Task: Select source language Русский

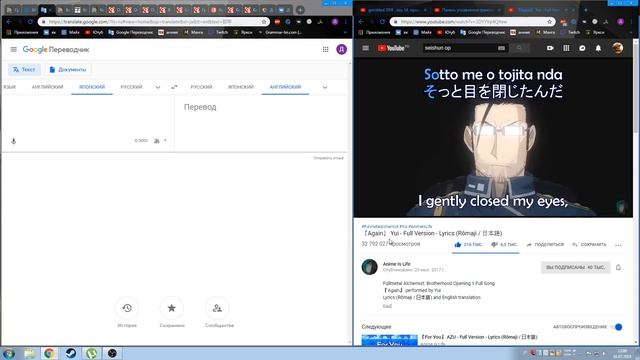Action: pyautogui.click(x=131, y=87)
